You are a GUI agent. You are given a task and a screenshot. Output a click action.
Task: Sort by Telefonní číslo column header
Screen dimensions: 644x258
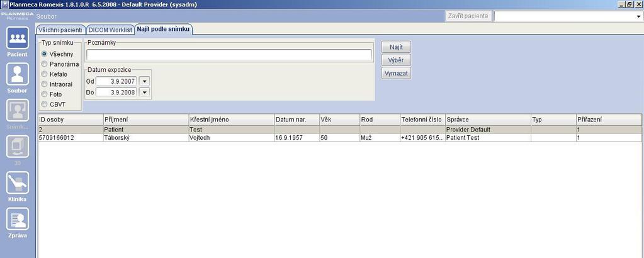click(x=422, y=120)
